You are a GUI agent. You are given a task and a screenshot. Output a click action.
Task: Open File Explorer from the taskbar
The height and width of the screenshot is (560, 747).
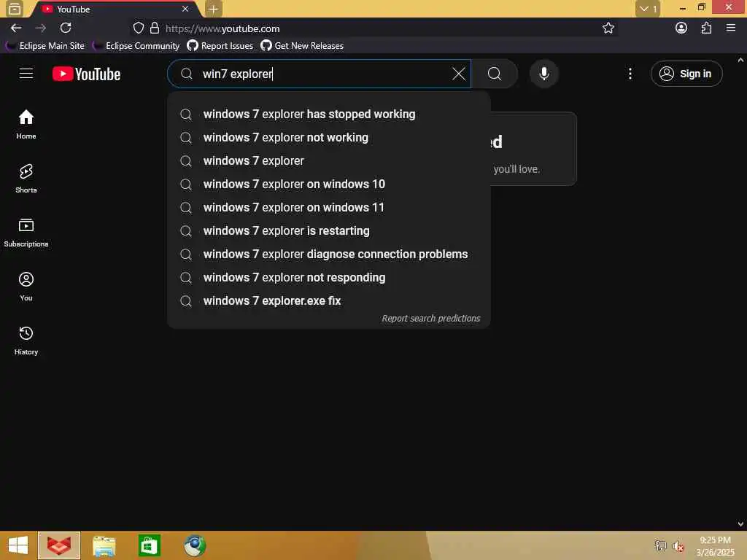104,545
